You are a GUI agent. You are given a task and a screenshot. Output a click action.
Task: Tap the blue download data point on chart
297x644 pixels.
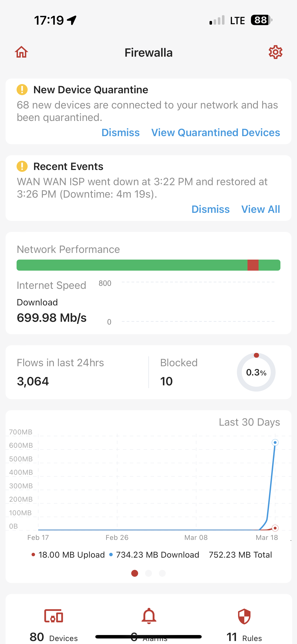pos(275,442)
